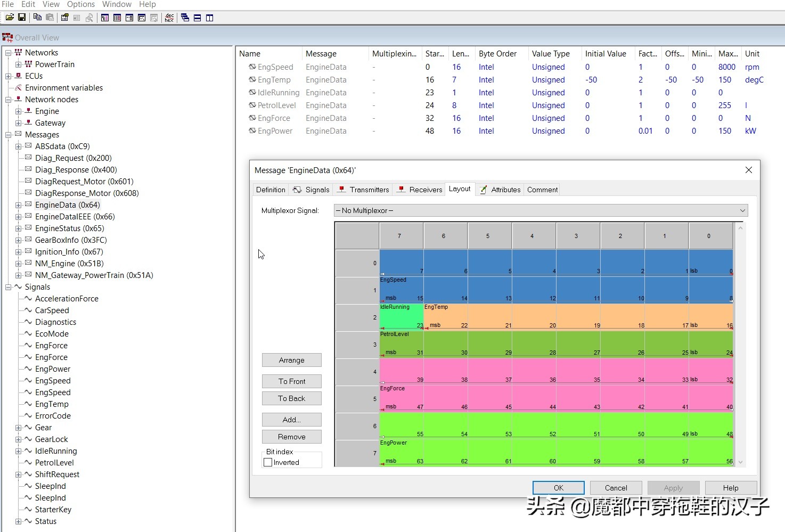Expand the Gateway node

click(19, 123)
